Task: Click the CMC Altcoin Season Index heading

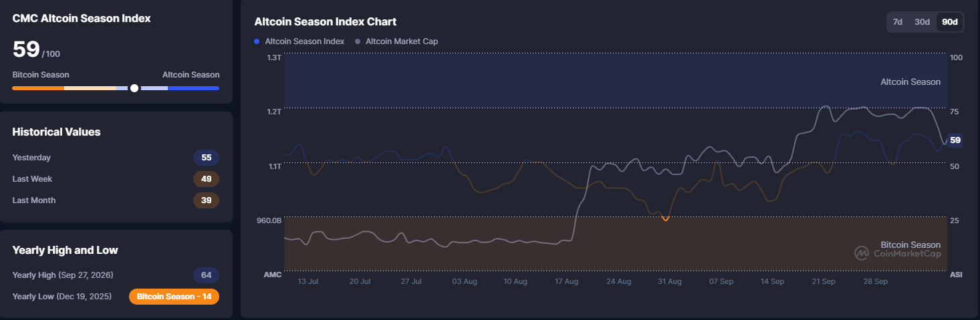Action: pyautogui.click(x=82, y=19)
